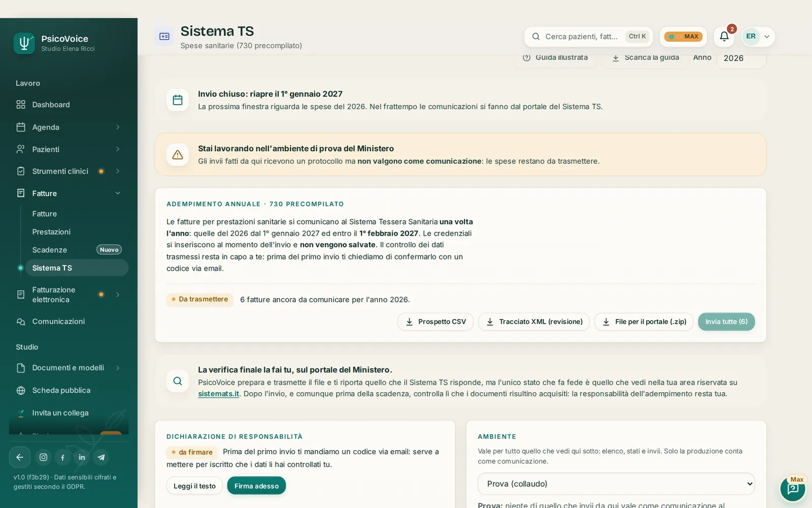Viewport: 812px width, 508px height.
Task: Download Prospetto CSV
Action: pos(435,322)
